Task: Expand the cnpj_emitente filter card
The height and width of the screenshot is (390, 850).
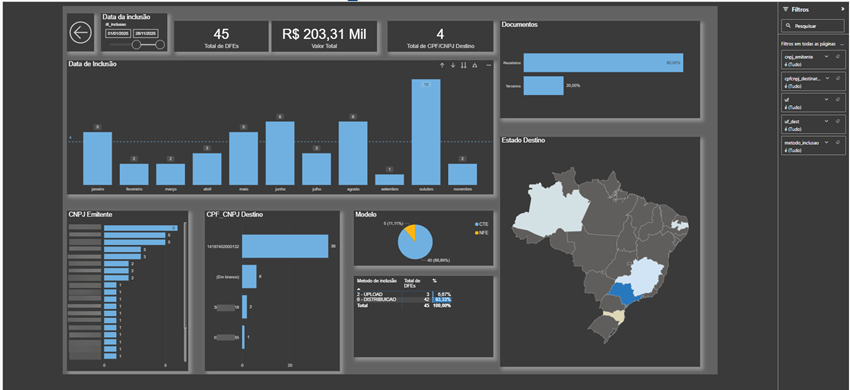Action: pyautogui.click(x=827, y=56)
